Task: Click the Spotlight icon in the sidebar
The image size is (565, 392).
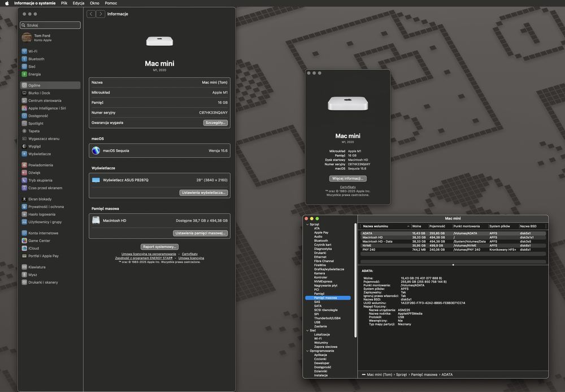Action: 24,123
